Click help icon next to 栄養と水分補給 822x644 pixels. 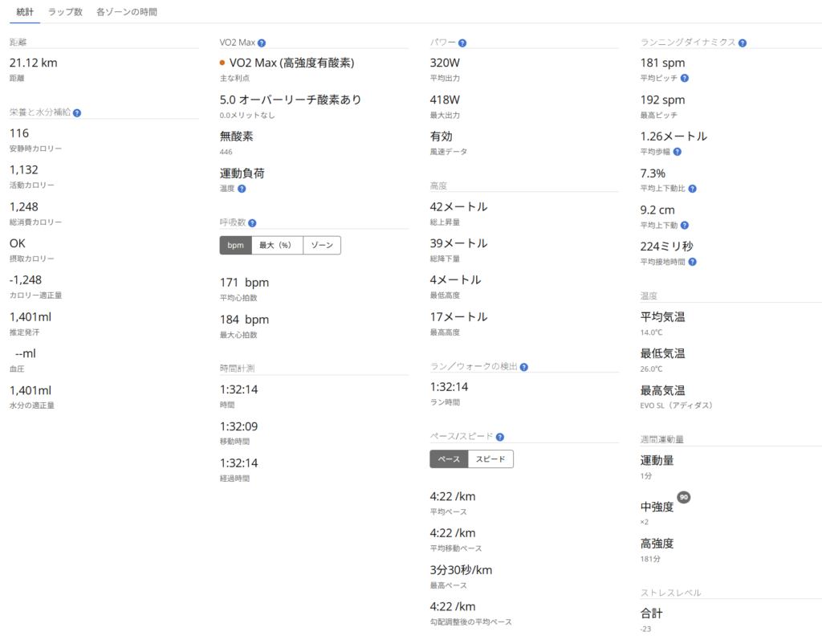[77, 113]
